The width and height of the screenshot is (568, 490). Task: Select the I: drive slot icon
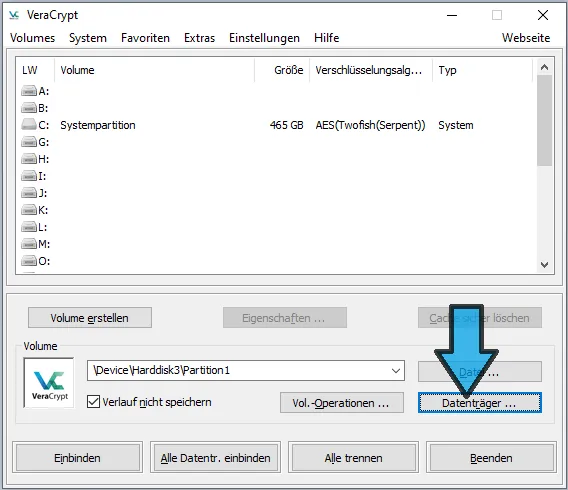[29, 176]
